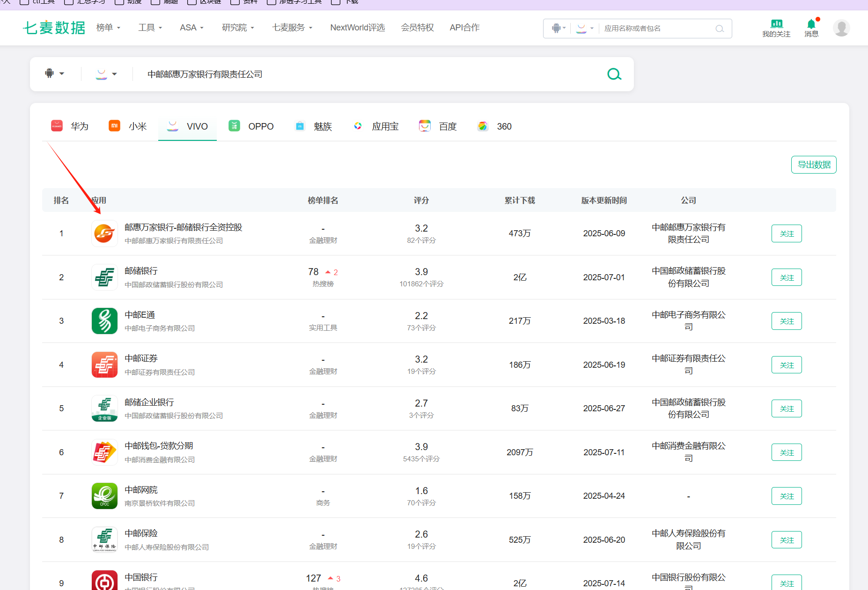Open 邮储企业银行 app title link

149,402
